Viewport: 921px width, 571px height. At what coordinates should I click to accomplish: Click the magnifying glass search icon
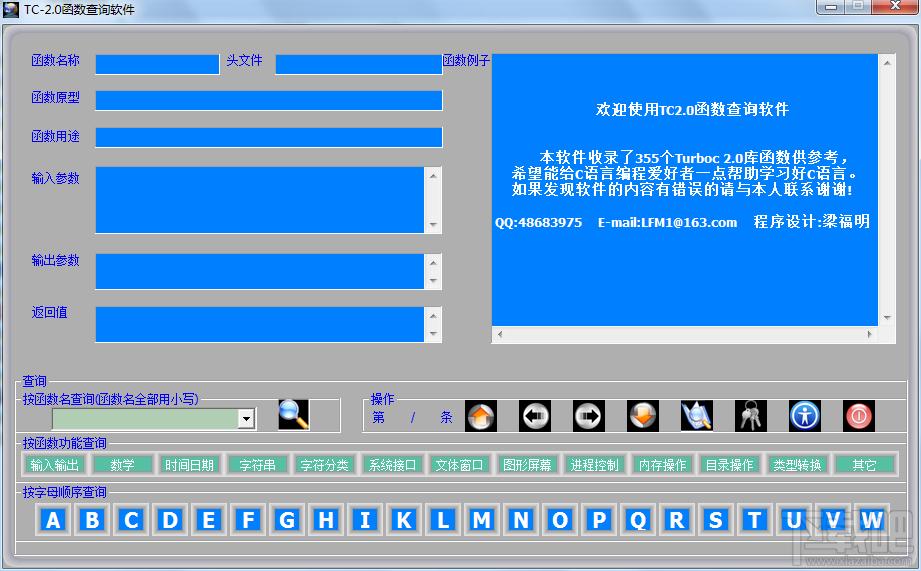[293, 414]
